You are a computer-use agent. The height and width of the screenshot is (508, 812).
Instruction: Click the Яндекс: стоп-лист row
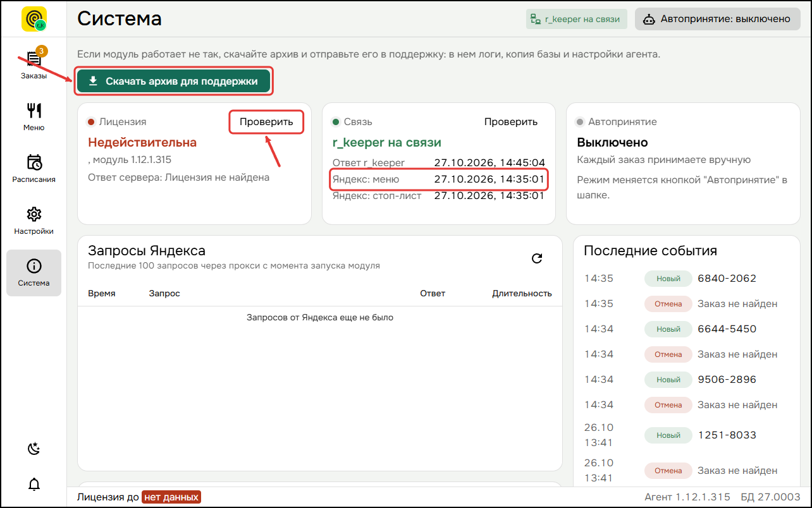coord(439,196)
